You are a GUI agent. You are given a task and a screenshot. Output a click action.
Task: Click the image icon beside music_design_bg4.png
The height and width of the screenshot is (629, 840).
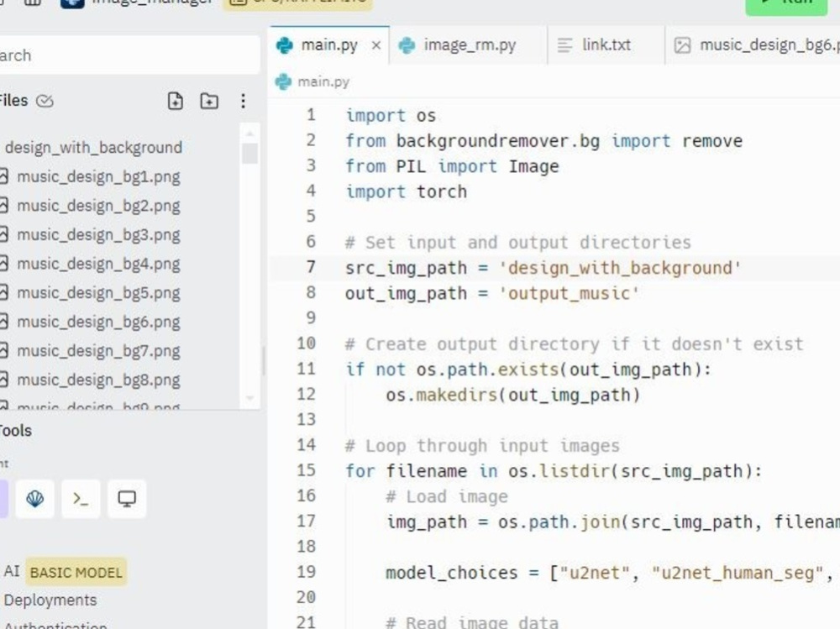pos(3,264)
